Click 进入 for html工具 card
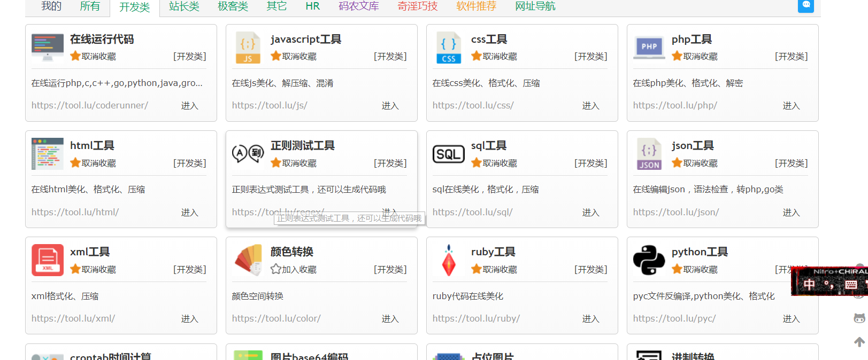 click(189, 213)
